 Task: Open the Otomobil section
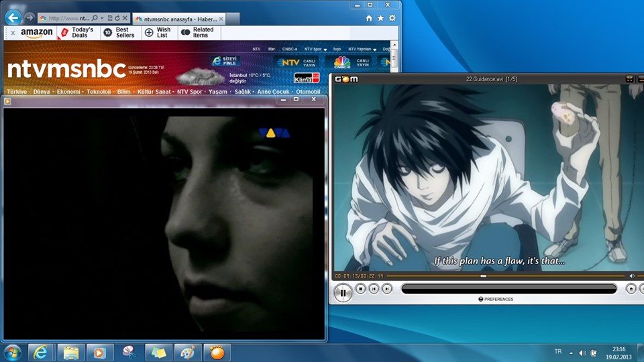click(308, 92)
